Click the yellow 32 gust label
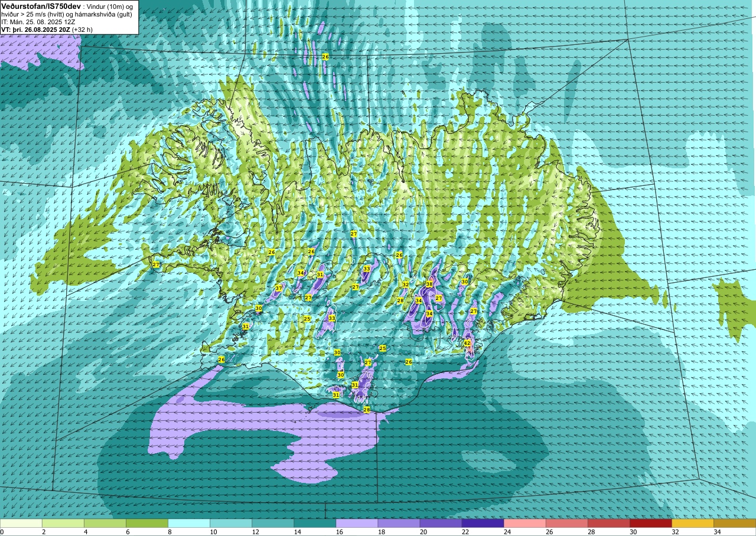Screen dimensions: 756x536 (x=405, y=285)
